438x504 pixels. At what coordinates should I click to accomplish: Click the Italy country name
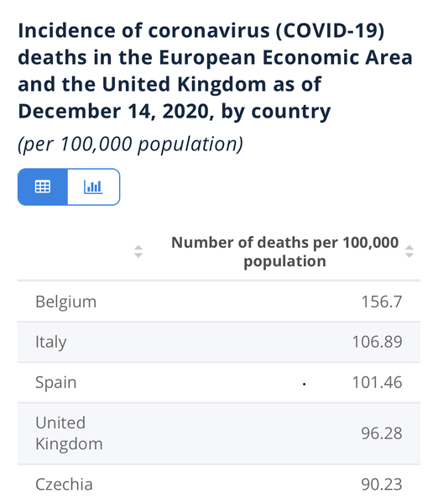point(50,342)
